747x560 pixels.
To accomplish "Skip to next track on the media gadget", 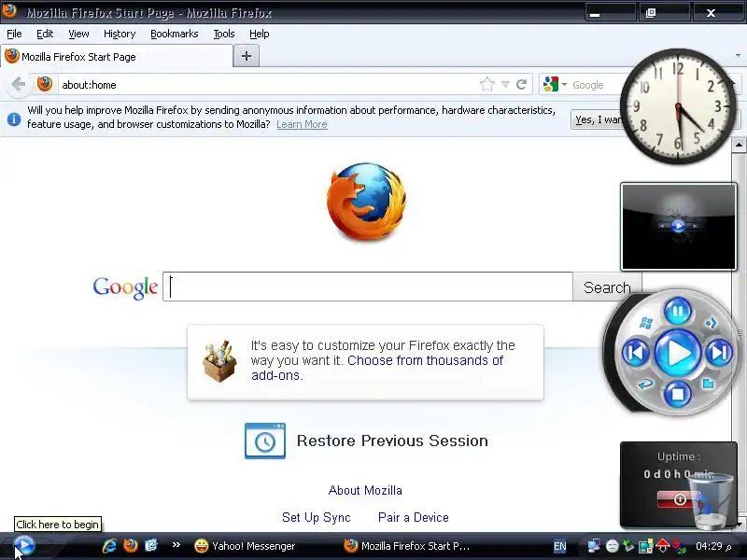I will pos(719,353).
